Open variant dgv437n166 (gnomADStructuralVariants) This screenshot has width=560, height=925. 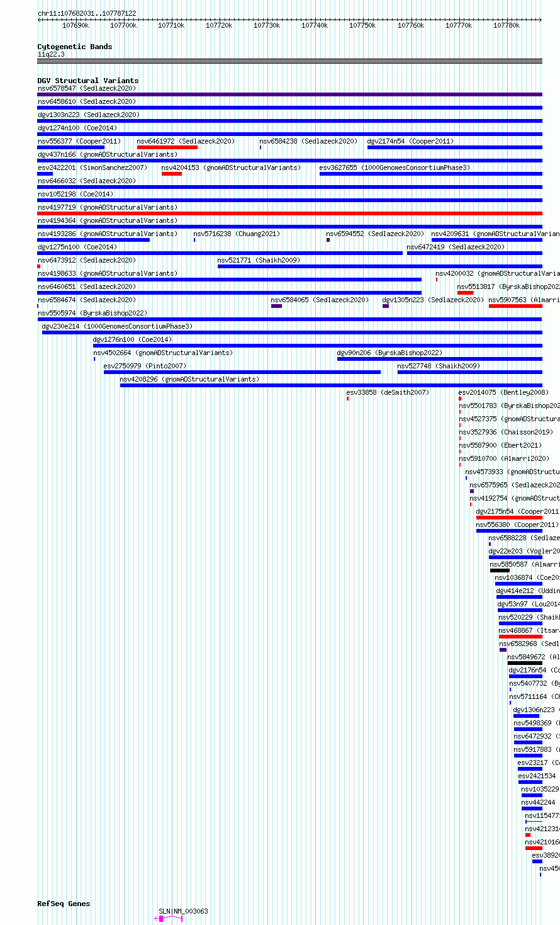[108, 154]
